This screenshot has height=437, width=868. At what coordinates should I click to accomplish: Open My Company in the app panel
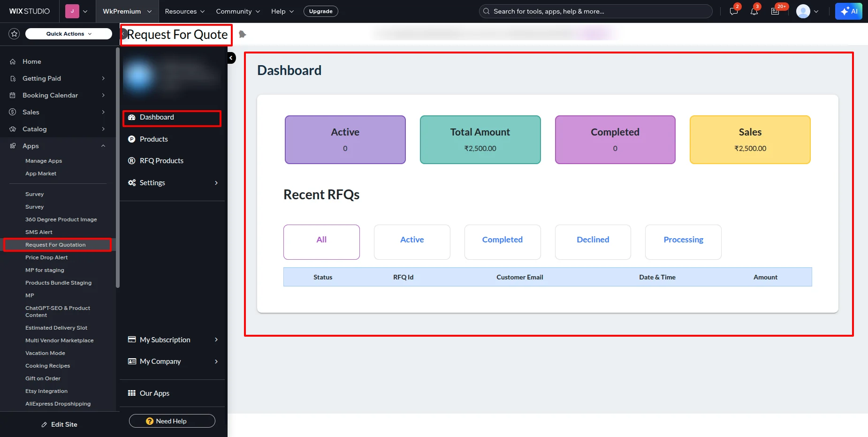160,361
